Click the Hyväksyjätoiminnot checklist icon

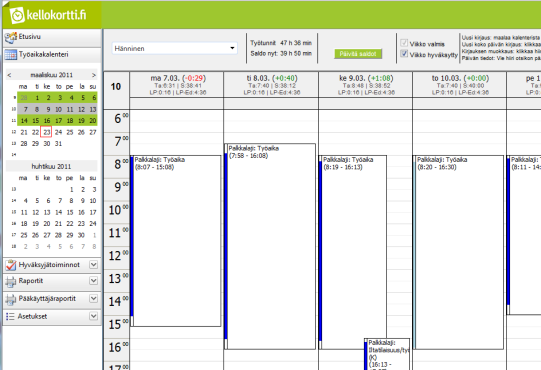point(11,265)
